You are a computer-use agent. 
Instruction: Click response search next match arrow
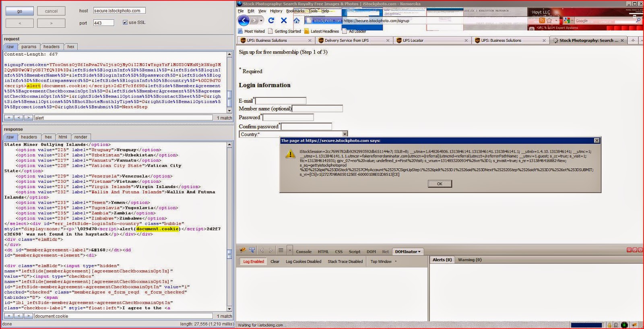coord(28,316)
